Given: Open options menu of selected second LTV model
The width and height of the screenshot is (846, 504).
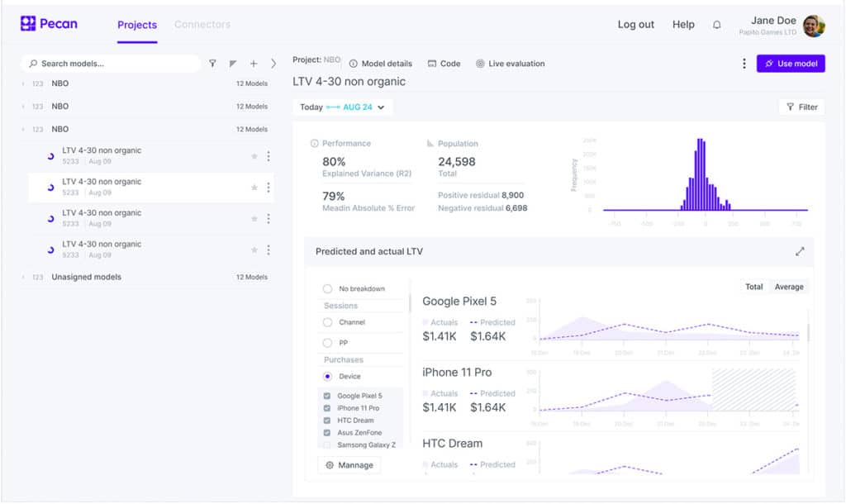Looking at the screenshot, I should [x=269, y=188].
